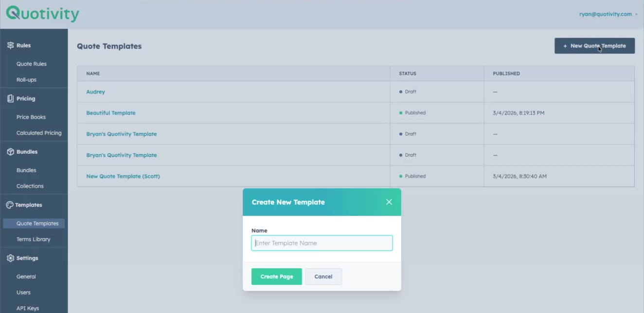The image size is (644, 313).
Task: Cancel the new template dialog
Action: pyautogui.click(x=323, y=276)
